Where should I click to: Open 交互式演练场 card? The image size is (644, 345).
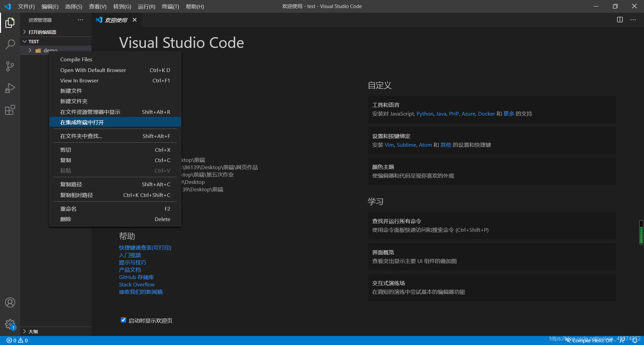click(492, 287)
